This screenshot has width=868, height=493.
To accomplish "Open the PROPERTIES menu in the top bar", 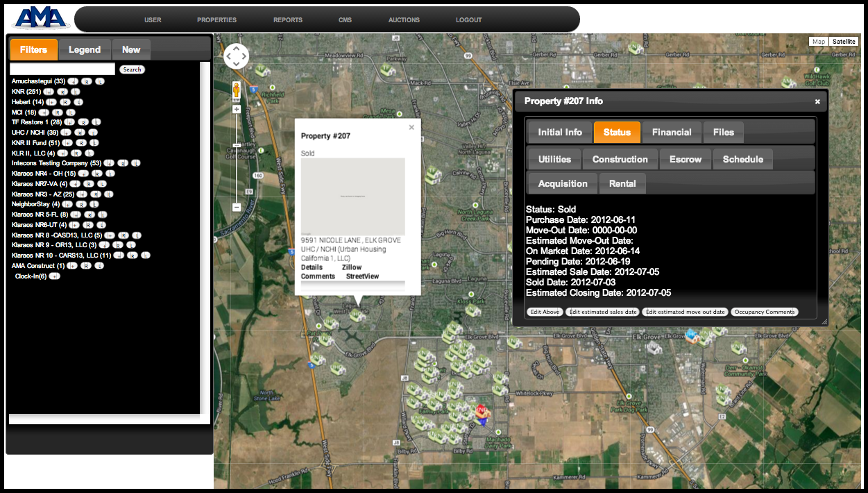I will tap(216, 20).
